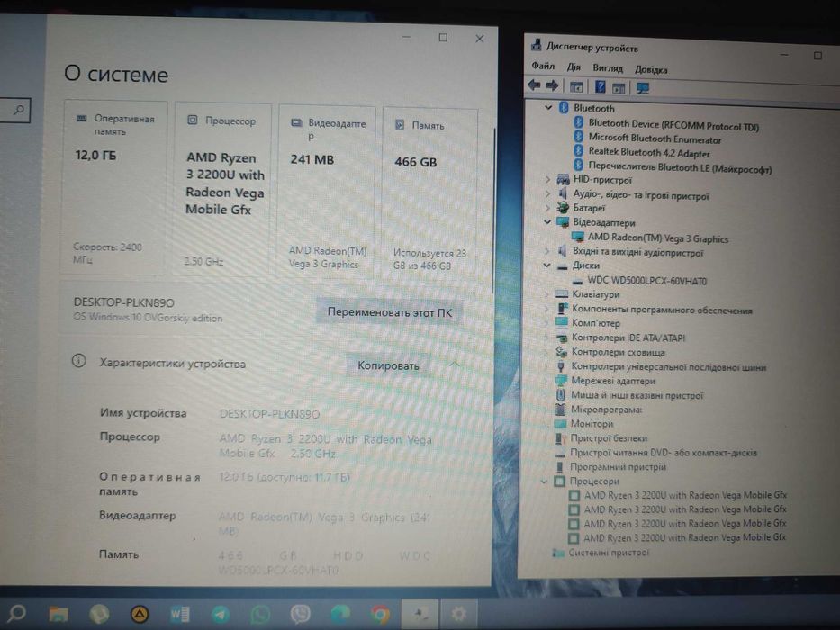Expand HID-пристрої category
This screenshot has height=630, width=840.
(547, 179)
